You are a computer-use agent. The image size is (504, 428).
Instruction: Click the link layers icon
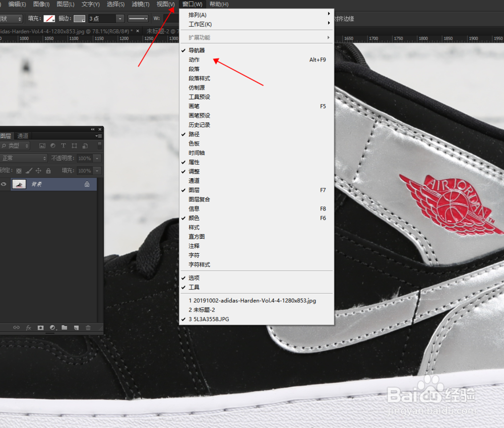[x=16, y=327]
